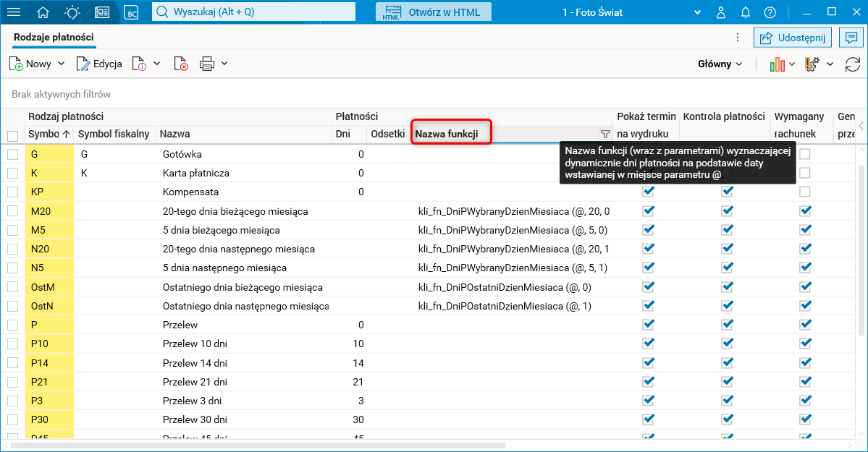Toggle Wymagany rachunek for Przelew 30 dni
Screen dimensions: 868x452
[x=806, y=419]
